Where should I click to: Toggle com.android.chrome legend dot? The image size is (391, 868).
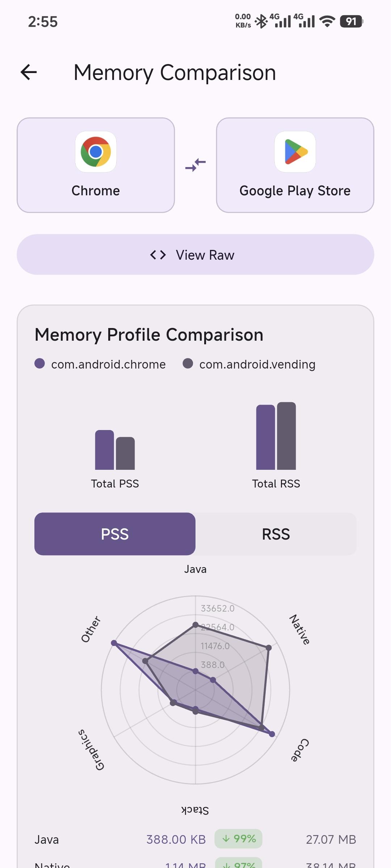39,363
